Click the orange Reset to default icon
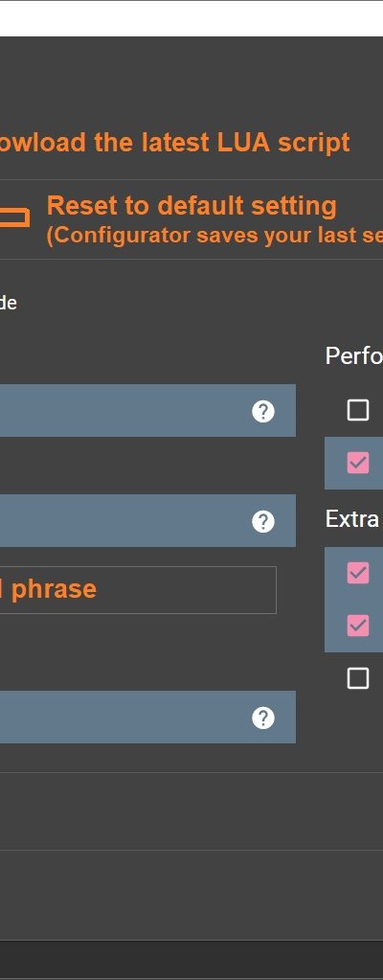 pos(13,217)
